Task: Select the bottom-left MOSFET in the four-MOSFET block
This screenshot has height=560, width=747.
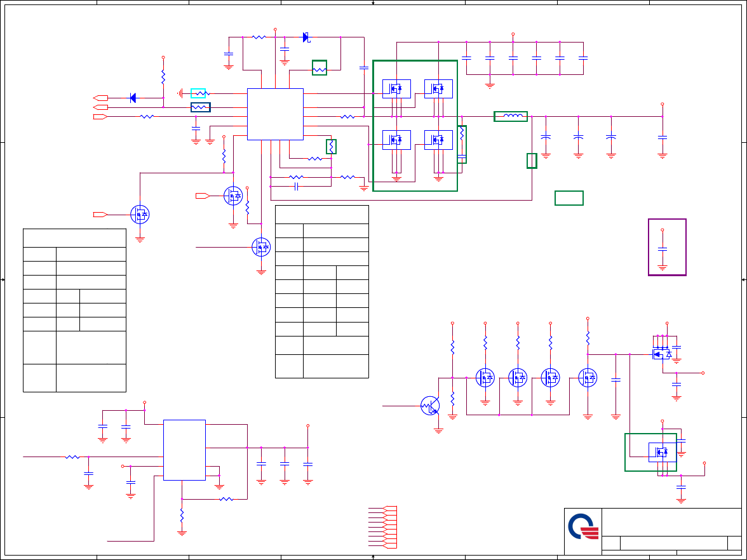Action: click(x=396, y=140)
